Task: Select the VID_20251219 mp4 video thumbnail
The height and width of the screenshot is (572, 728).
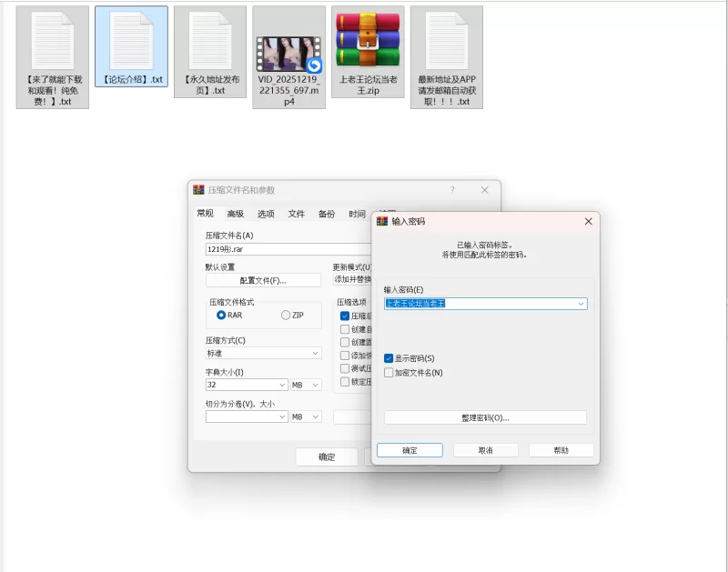Action: pyautogui.click(x=288, y=55)
